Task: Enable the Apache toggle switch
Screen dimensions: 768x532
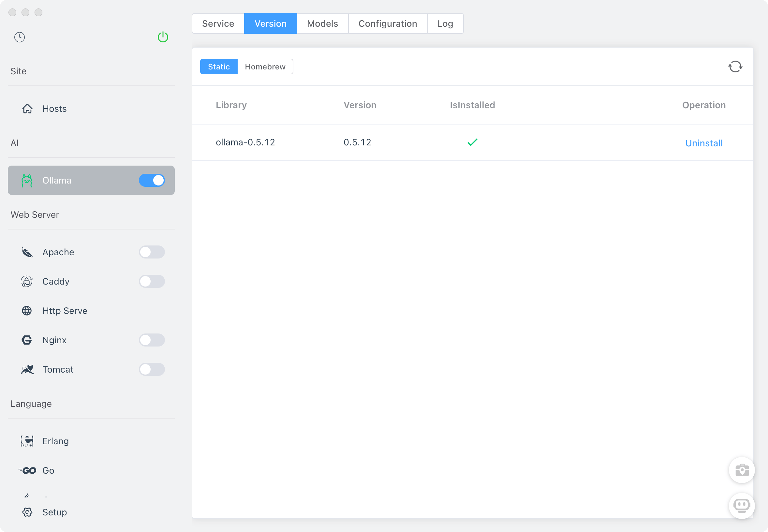Action: click(152, 252)
